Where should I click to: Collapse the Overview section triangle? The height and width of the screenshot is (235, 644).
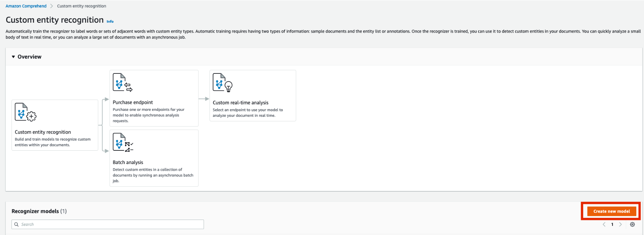[x=13, y=57]
